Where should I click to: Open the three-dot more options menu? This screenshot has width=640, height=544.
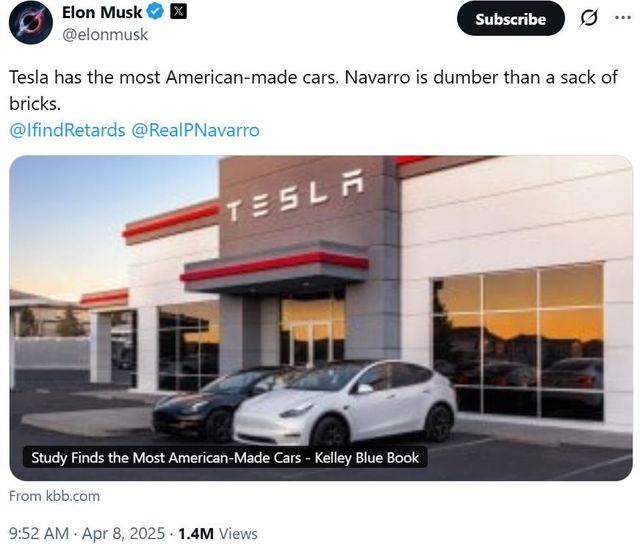coord(624,18)
